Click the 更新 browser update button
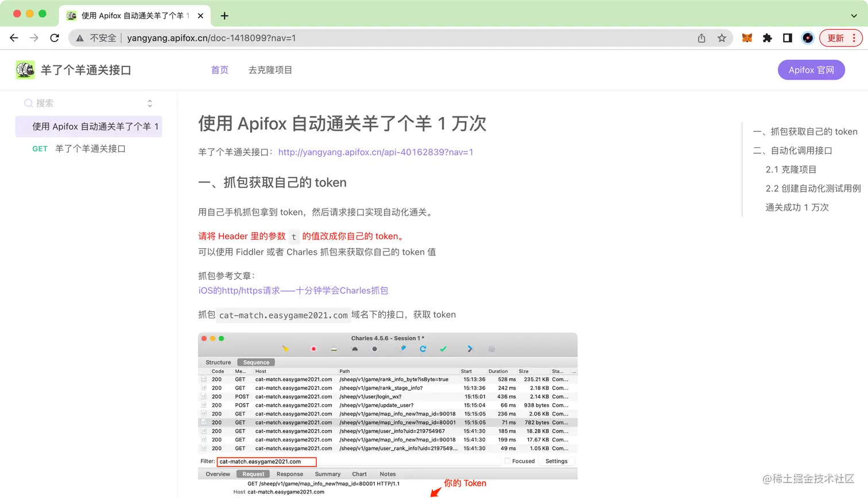Viewport: 868px width, 498px height. coord(842,38)
